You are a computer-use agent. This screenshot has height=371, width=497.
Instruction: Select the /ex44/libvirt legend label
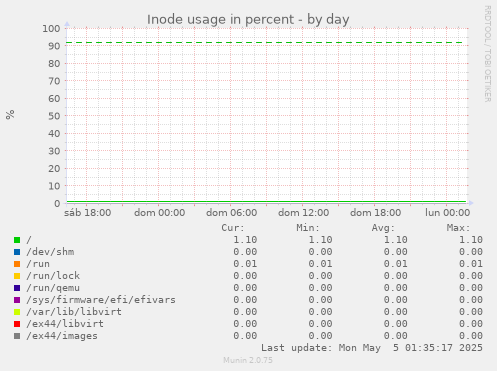click(65, 324)
